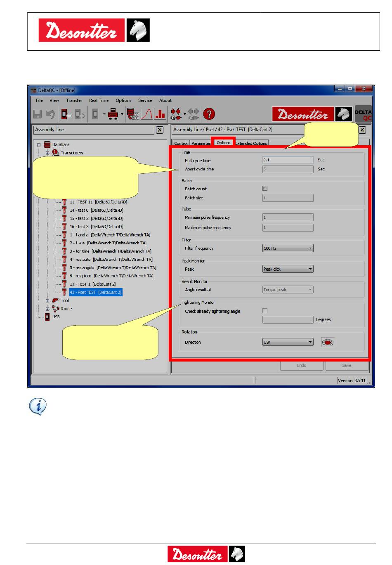Click the screw icon beside 14 - test 0
Viewport: 392px width, 565px height.
[x=64, y=210]
